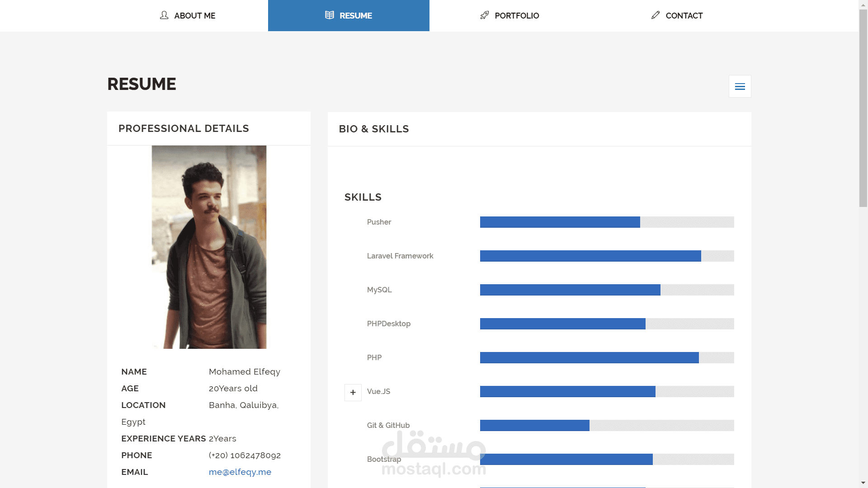Click the Pusher skill progress bar

tap(607, 222)
